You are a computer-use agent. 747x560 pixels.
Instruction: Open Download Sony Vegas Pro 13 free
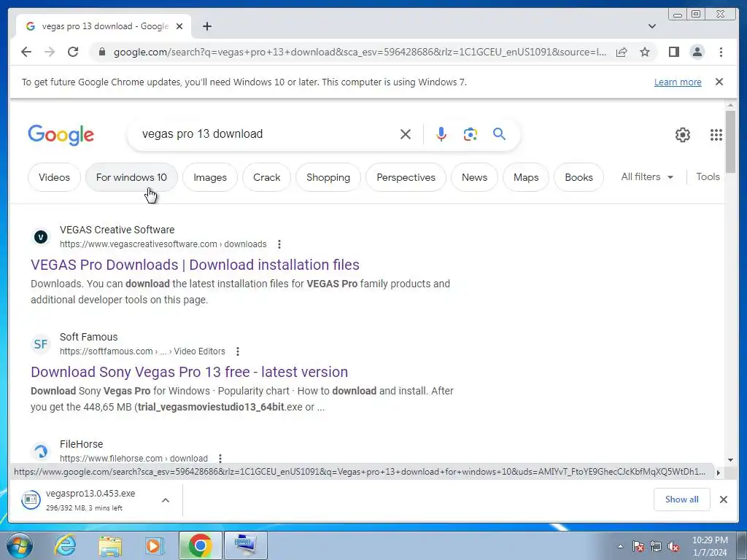pos(189,372)
